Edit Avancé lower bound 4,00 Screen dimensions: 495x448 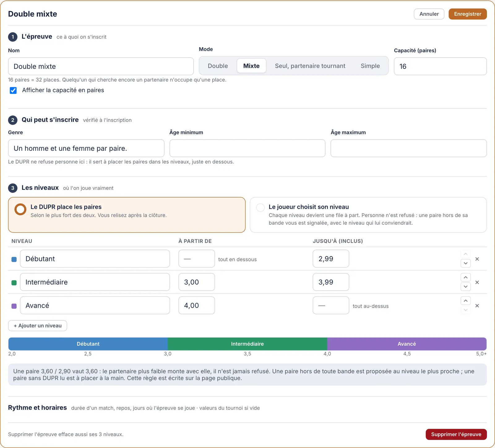click(x=196, y=305)
